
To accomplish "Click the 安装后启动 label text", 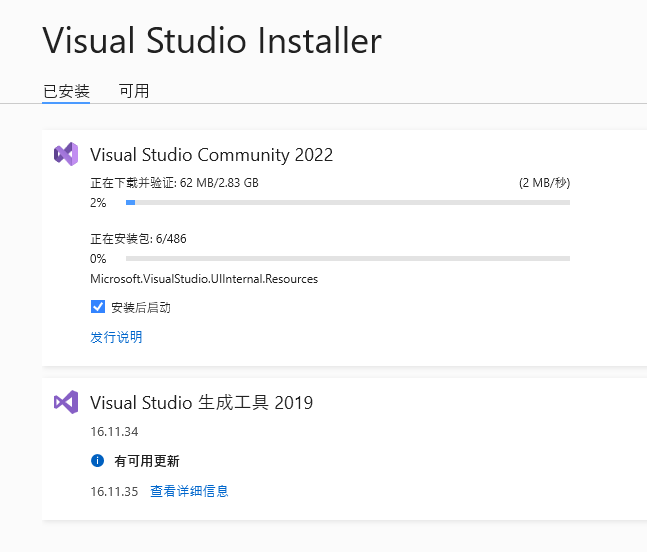I will click(141, 307).
